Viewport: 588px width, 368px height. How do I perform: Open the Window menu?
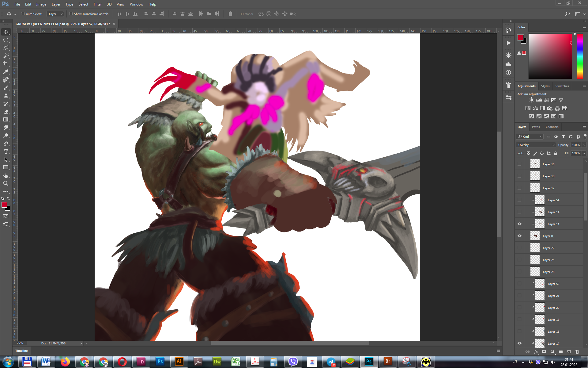136,4
